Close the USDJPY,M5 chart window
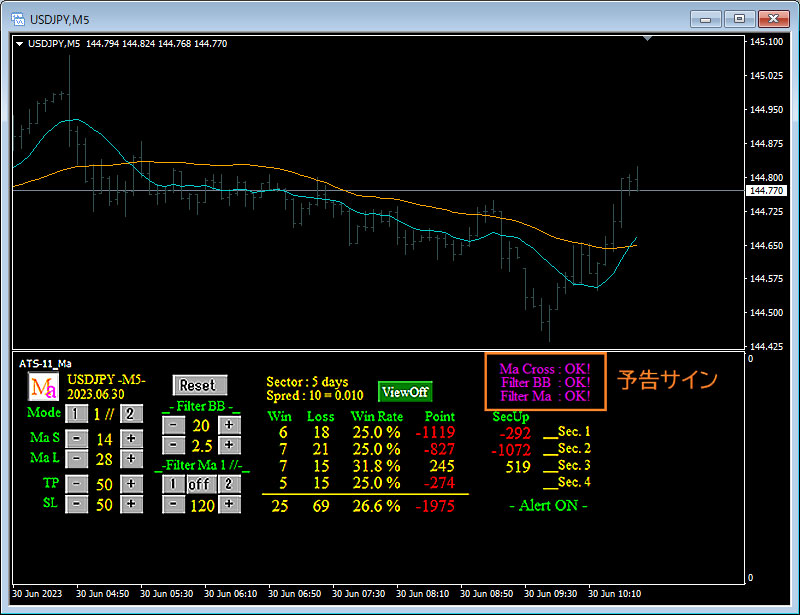This screenshot has width=800, height=615. tap(773, 19)
